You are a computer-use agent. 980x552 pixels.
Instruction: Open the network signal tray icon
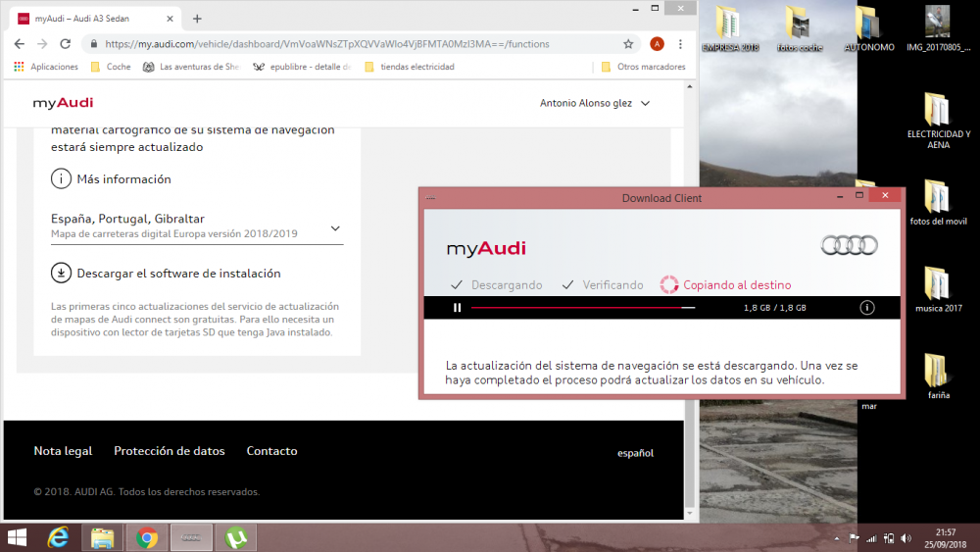(871, 538)
